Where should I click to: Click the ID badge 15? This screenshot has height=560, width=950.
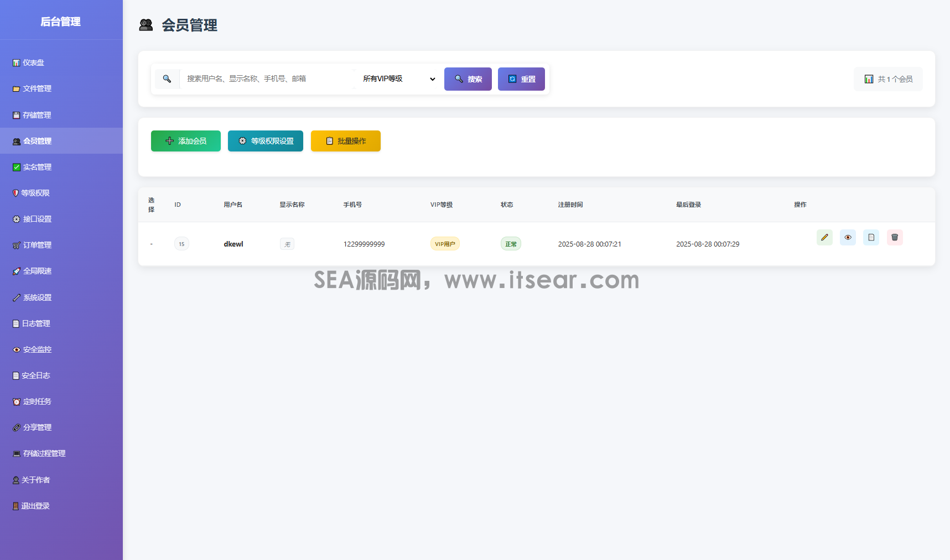click(181, 244)
